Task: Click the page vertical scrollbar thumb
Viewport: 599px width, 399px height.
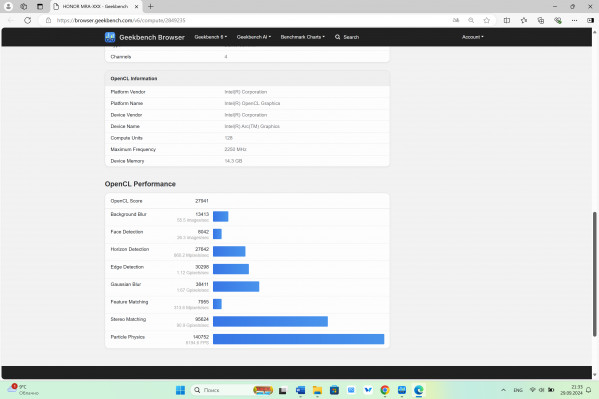Action: tap(594, 274)
